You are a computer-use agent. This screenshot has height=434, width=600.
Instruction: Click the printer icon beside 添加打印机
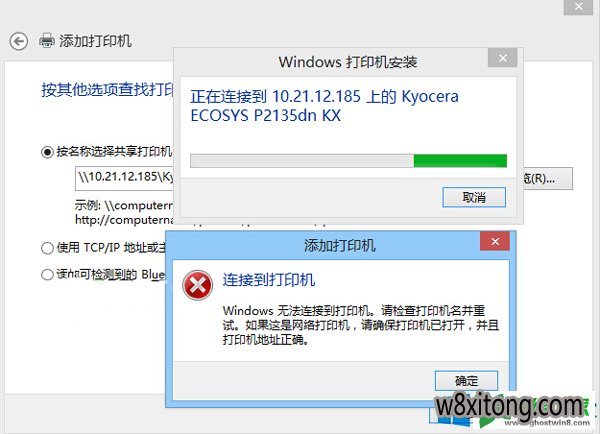47,41
